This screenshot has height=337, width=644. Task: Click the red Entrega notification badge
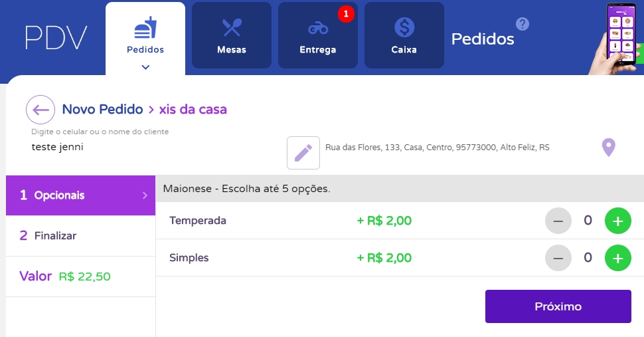[x=346, y=14]
